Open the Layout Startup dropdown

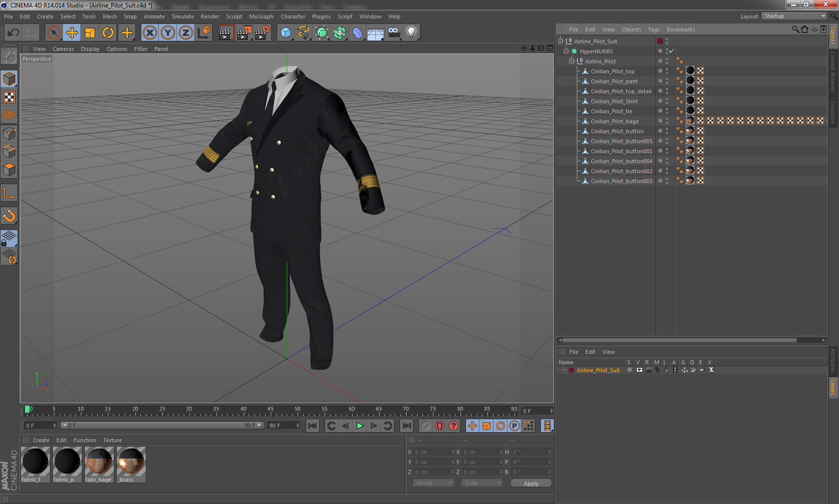coord(795,16)
